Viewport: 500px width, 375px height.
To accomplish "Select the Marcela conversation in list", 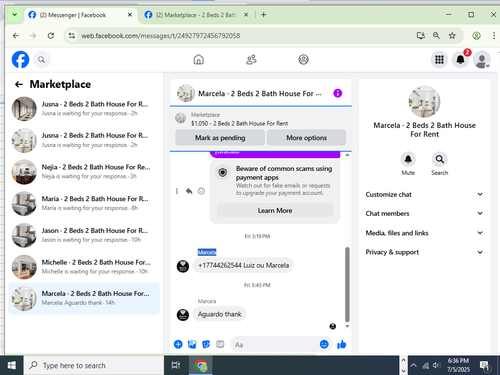I will click(84, 298).
